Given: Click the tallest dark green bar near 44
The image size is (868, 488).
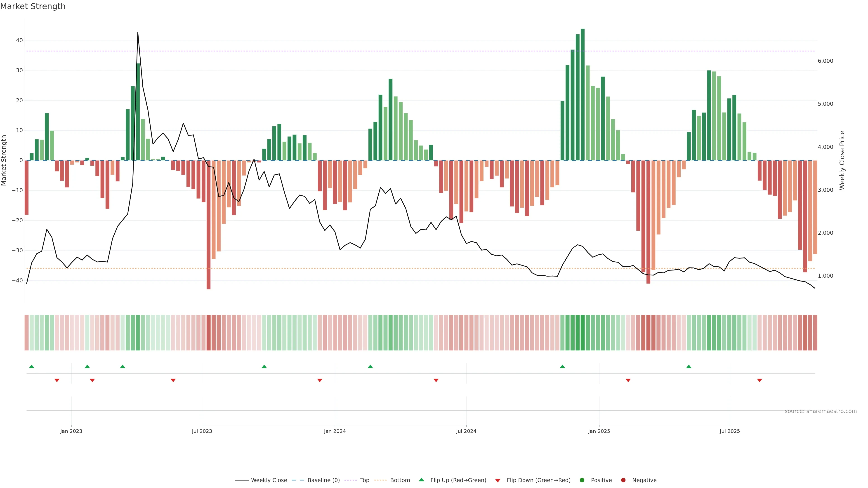Looking at the screenshot, I should pyautogui.click(x=583, y=94).
